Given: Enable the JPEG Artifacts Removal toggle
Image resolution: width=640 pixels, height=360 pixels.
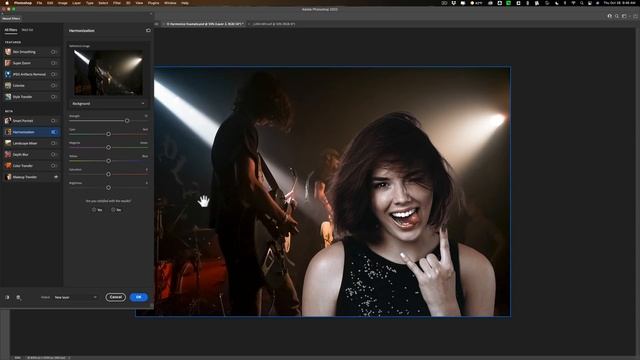Looking at the screenshot, I should 53,74.
